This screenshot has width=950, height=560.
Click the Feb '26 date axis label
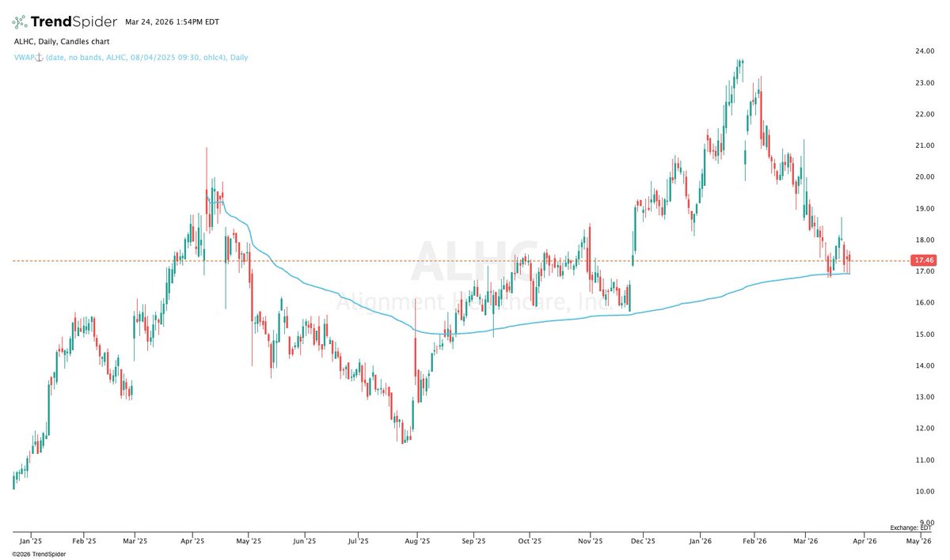click(754, 541)
